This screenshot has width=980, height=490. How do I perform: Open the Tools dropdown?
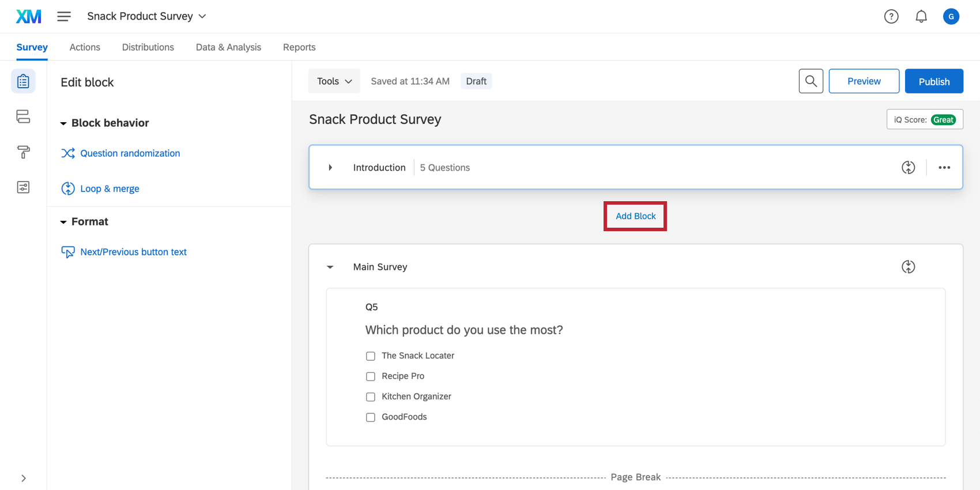coord(334,81)
